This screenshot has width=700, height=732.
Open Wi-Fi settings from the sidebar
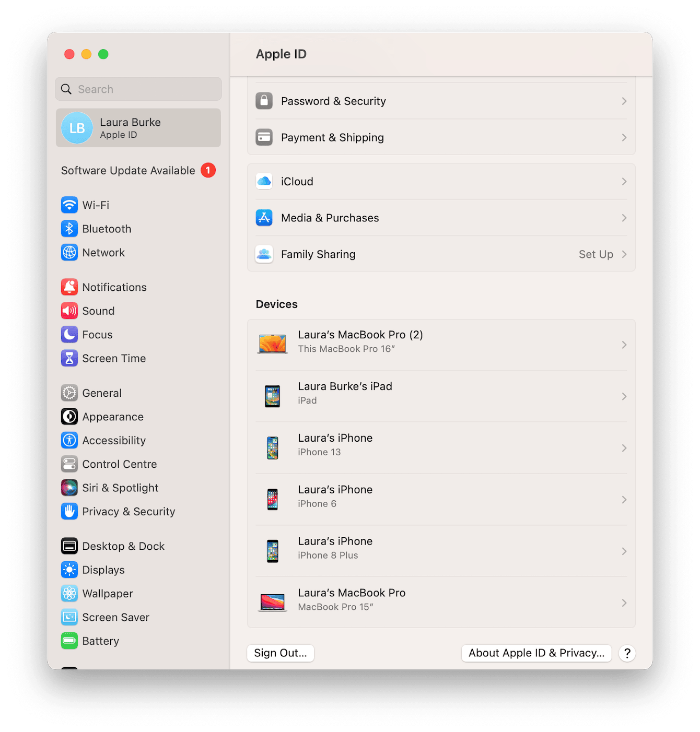click(x=95, y=205)
